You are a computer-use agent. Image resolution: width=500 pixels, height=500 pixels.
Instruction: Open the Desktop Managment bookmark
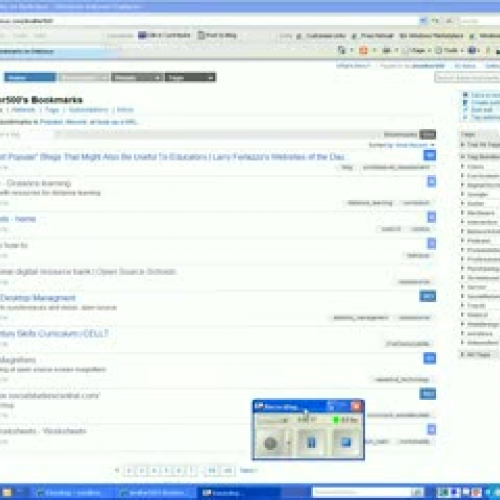point(38,298)
